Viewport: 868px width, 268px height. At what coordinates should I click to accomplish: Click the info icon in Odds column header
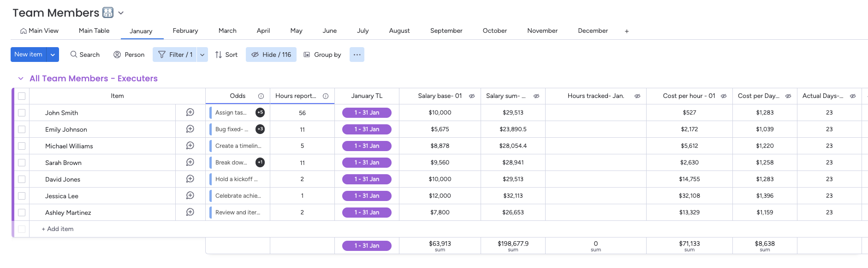click(x=261, y=96)
